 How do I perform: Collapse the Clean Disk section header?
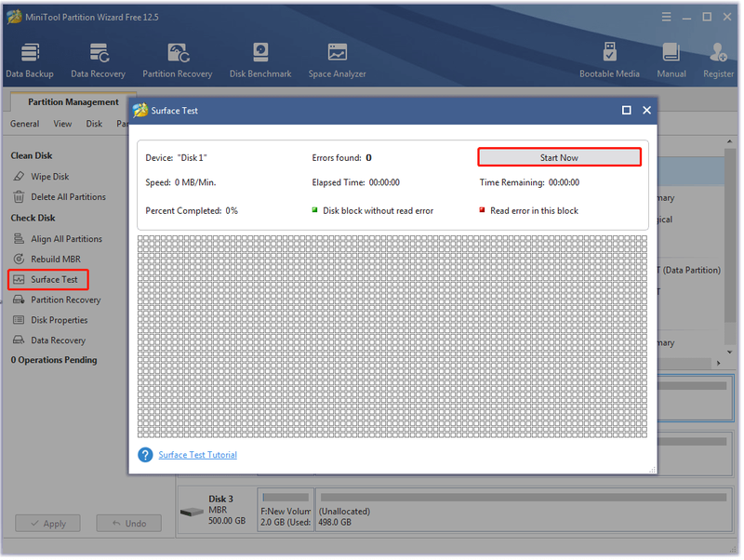click(32, 155)
